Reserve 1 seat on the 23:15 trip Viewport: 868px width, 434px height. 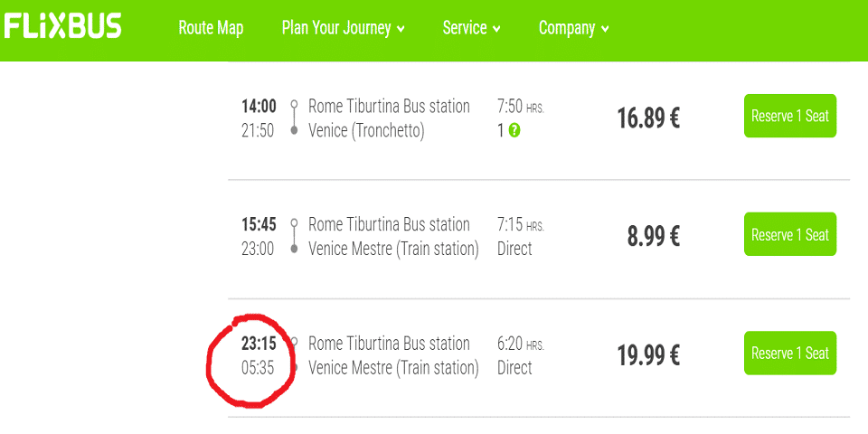pyautogui.click(x=790, y=353)
